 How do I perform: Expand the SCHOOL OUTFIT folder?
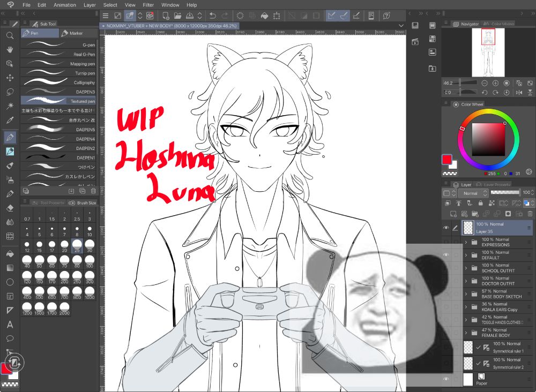(x=466, y=268)
